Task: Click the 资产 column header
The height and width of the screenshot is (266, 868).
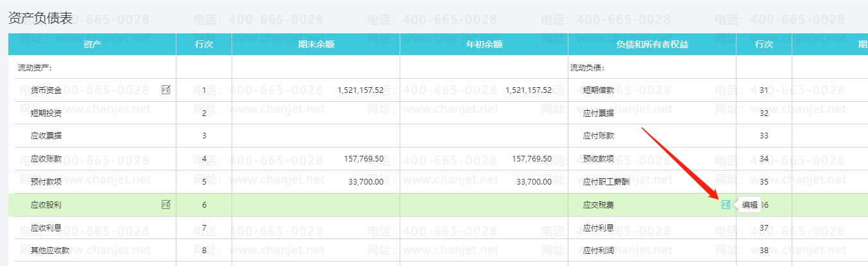Action: coord(92,44)
